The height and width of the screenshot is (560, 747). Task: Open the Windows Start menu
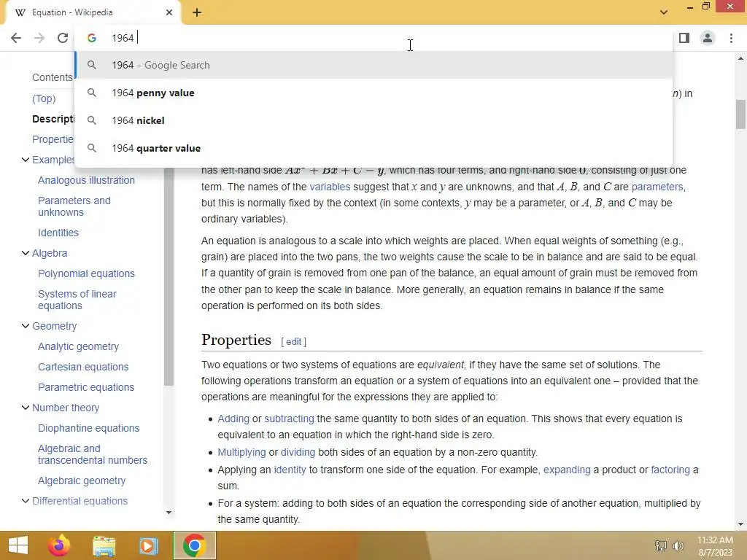18,545
